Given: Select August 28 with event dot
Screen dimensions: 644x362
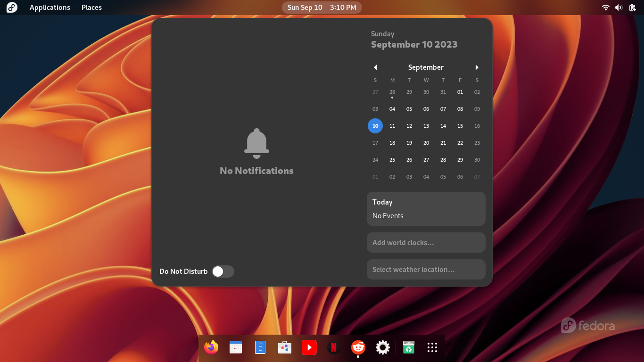Looking at the screenshot, I should point(392,92).
